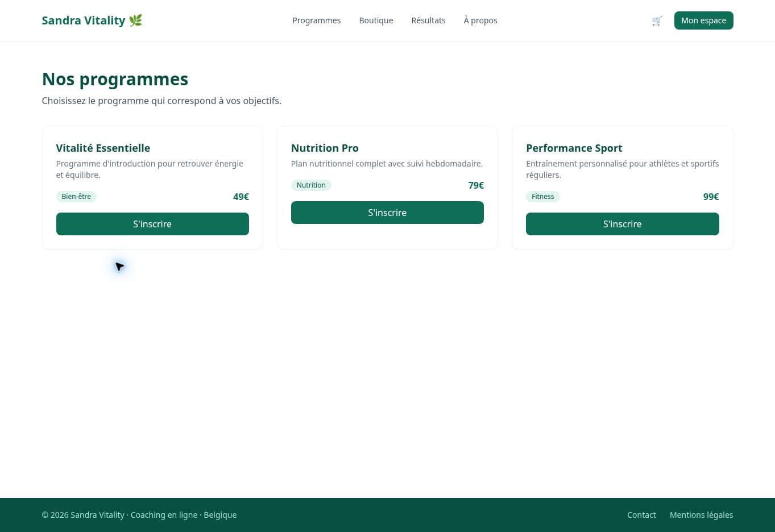Open the Contact footer link
Screen dimensions: 775x532
coord(641,515)
